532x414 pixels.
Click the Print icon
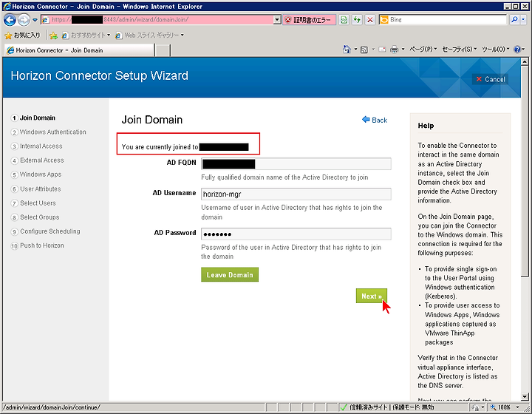click(394, 50)
